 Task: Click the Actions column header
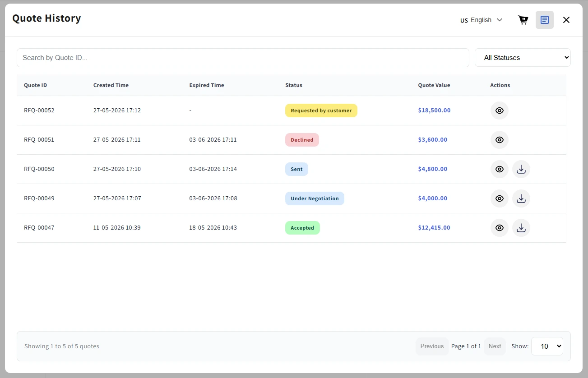tap(500, 85)
